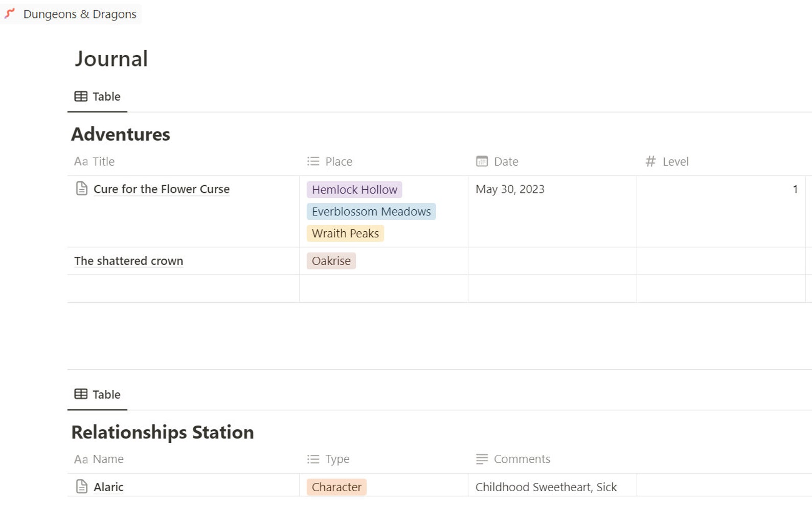Click the table icon above Relationships Station
This screenshot has height=508, width=812.
click(x=81, y=394)
